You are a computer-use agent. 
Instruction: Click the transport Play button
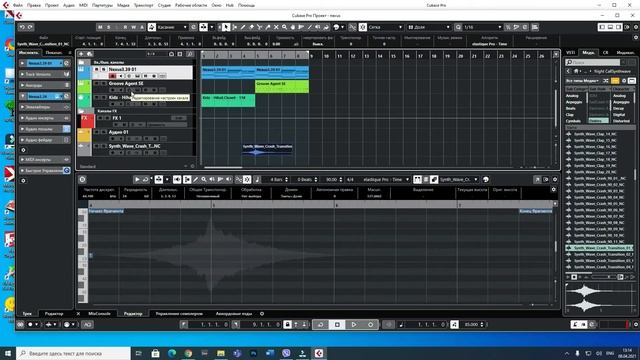[x=354, y=324]
